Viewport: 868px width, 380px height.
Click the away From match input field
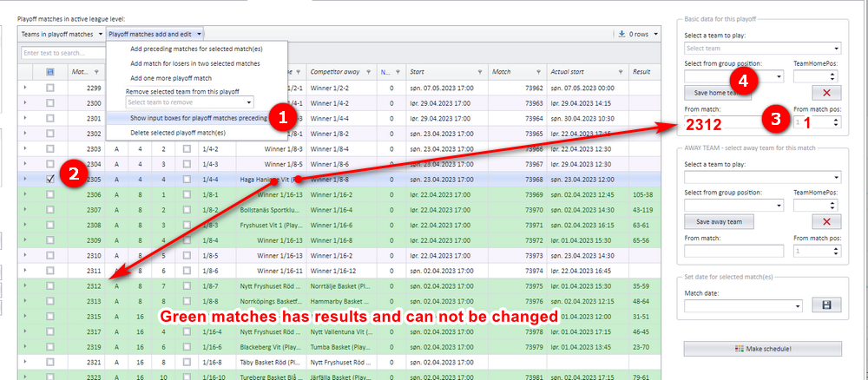pyautogui.click(x=733, y=251)
